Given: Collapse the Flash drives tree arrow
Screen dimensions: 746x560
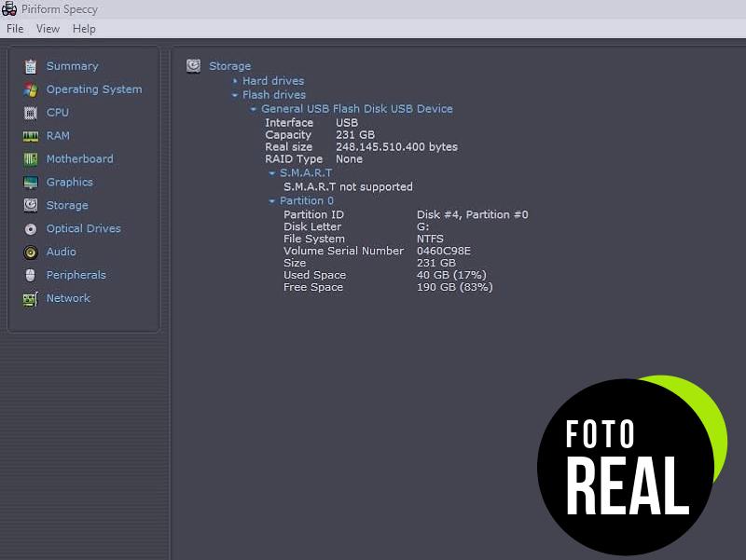Looking at the screenshot, I should tap(235, 95).
